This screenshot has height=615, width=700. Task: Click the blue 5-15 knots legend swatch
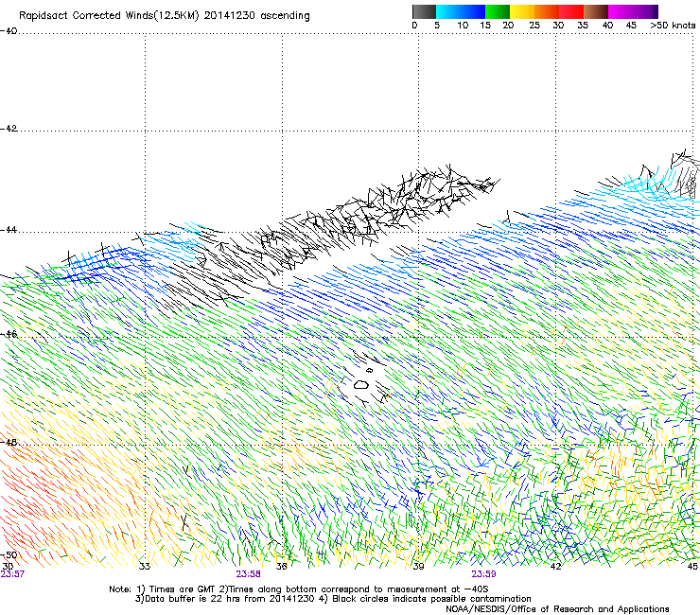461,11
